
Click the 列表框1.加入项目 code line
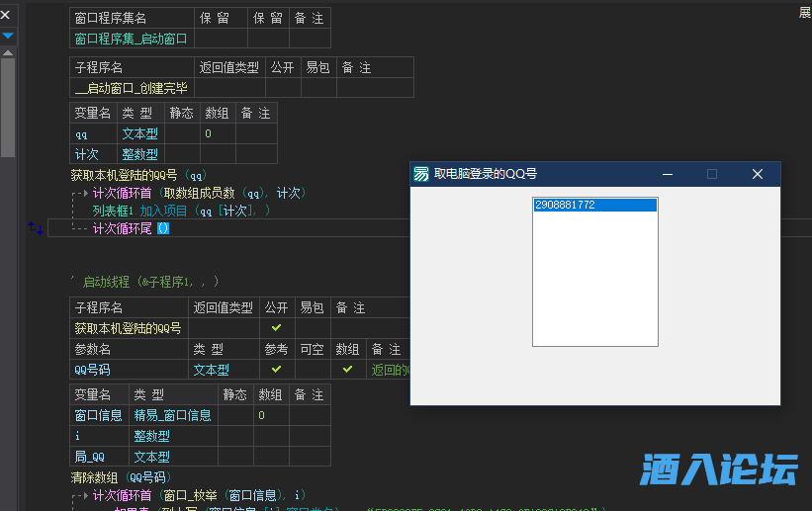click(x=178, y=211)
